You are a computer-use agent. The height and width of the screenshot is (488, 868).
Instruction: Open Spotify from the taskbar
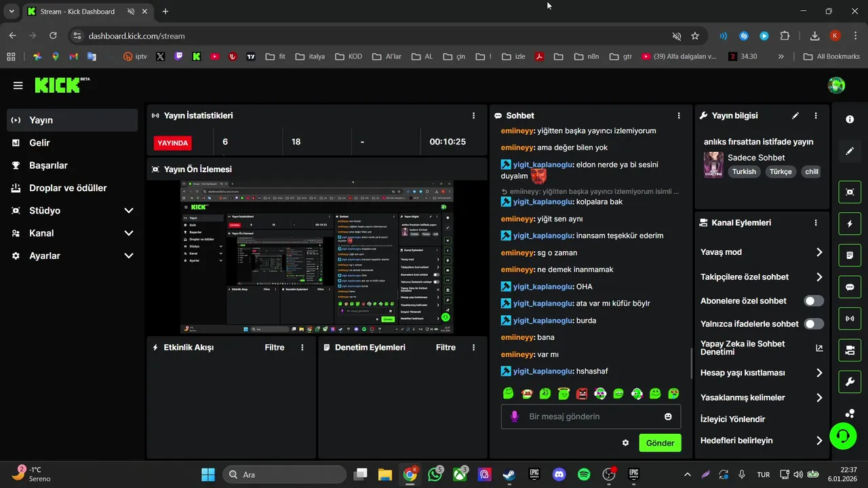[584, 474]
